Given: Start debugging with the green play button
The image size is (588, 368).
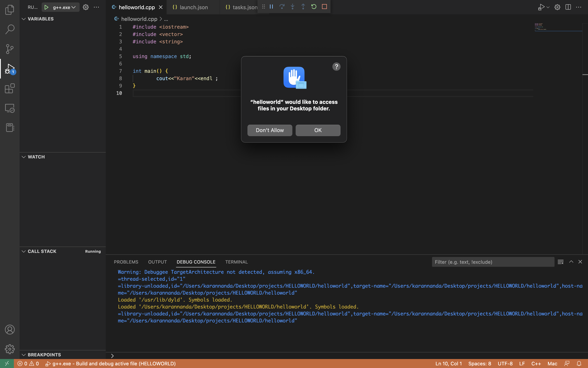Looking at the screenshot, I should [x=46, y=7].
